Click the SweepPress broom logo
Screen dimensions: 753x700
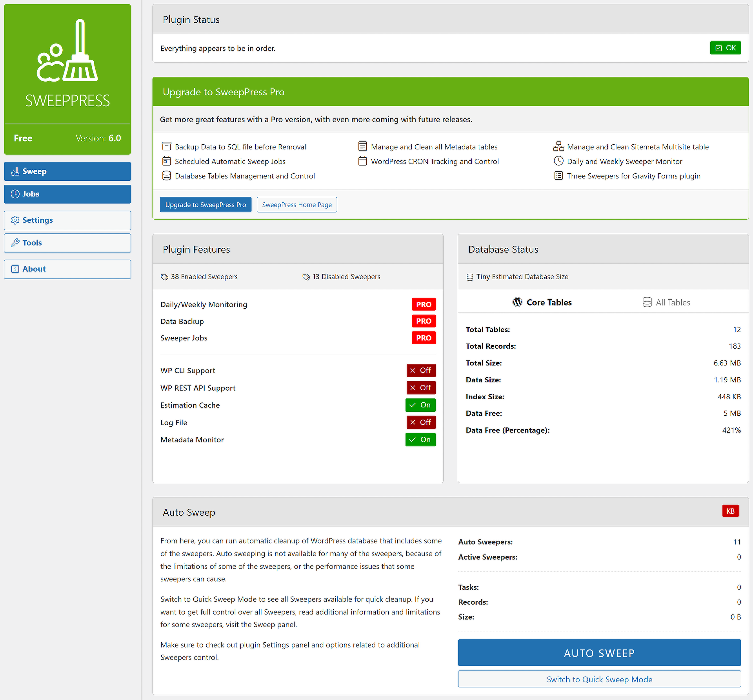pyautogui.click(x=67, y=51)
